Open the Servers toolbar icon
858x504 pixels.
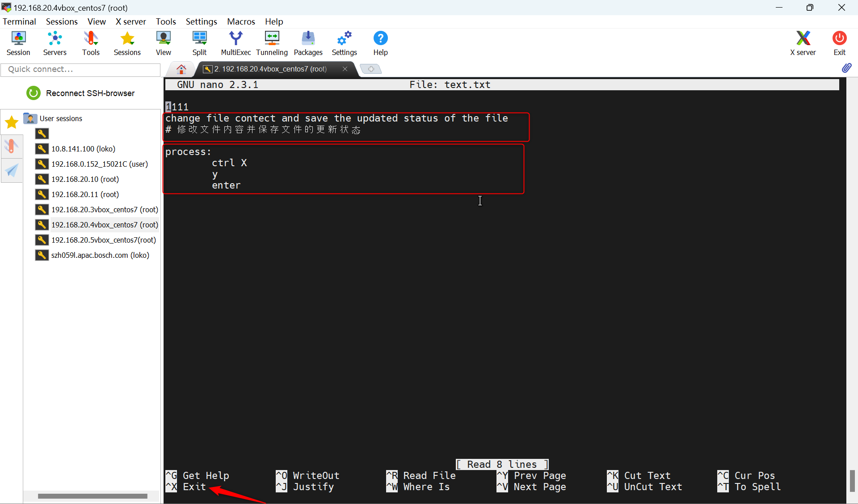click(55, 43)
